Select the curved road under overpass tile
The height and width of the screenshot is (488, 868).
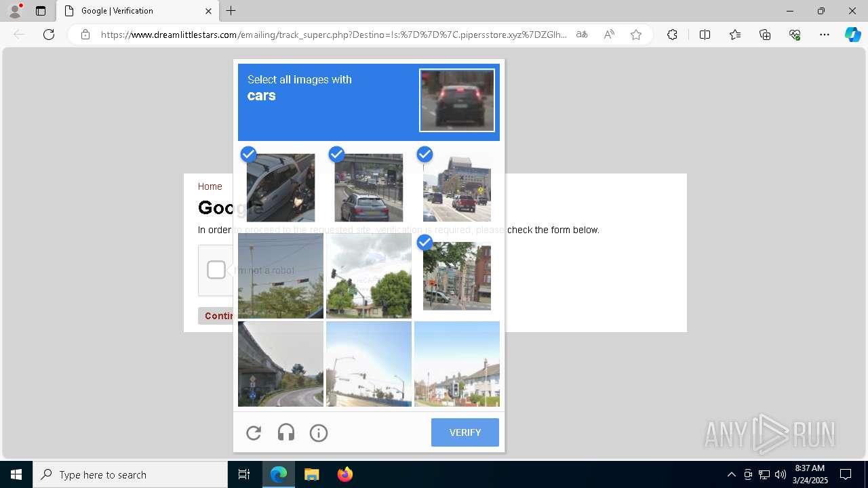point(281,364)
